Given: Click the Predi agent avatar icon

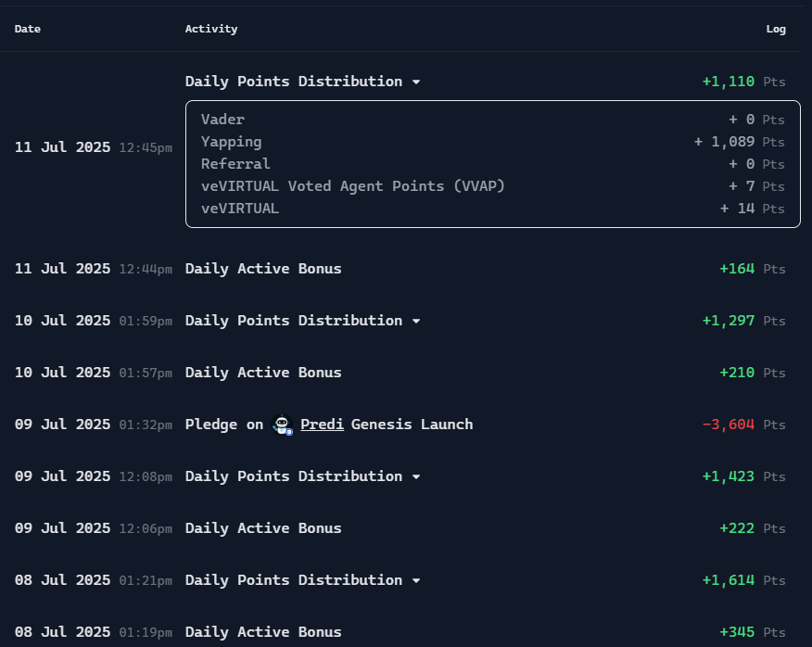Looking at the screenshot, I should pos(282,425).
